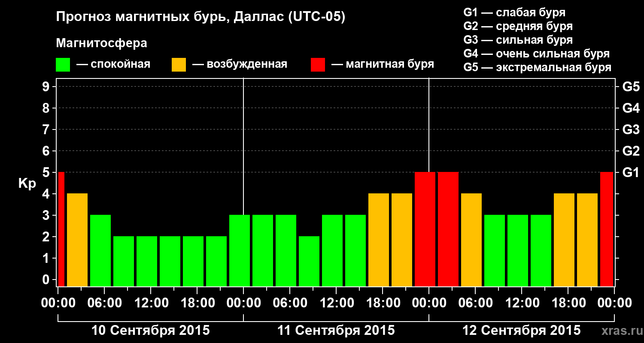Click the orange bar at 18:00 on 12 September
Screen dimensions: 644x343
point(564,240)
